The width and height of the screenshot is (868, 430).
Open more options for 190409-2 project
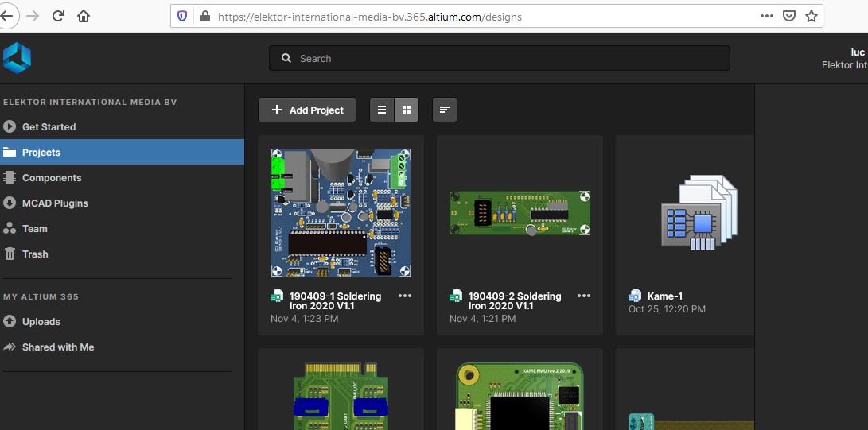(584, 296)
